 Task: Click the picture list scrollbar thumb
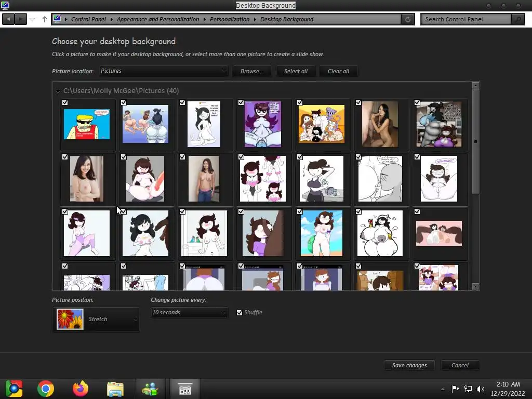click(x=476, y=141)
